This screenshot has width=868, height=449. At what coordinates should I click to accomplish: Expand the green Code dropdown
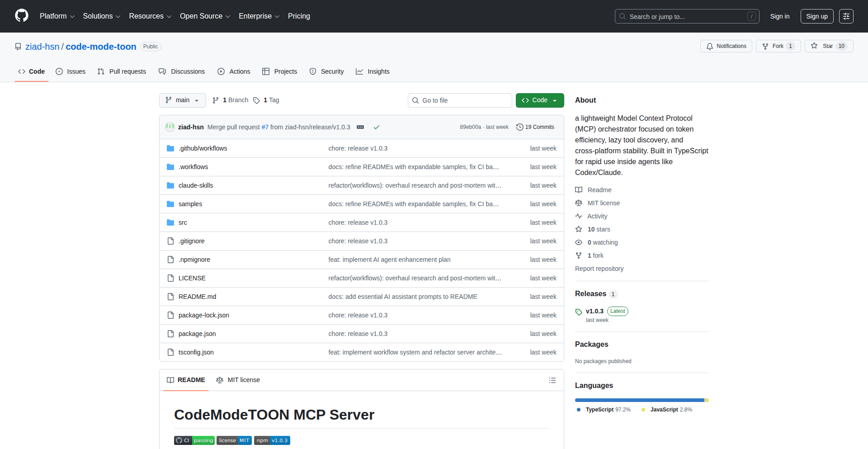(539, 100)
